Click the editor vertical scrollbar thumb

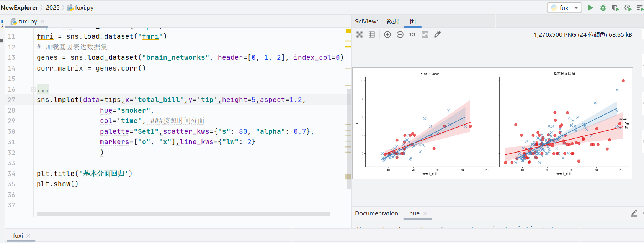point(349,139)
